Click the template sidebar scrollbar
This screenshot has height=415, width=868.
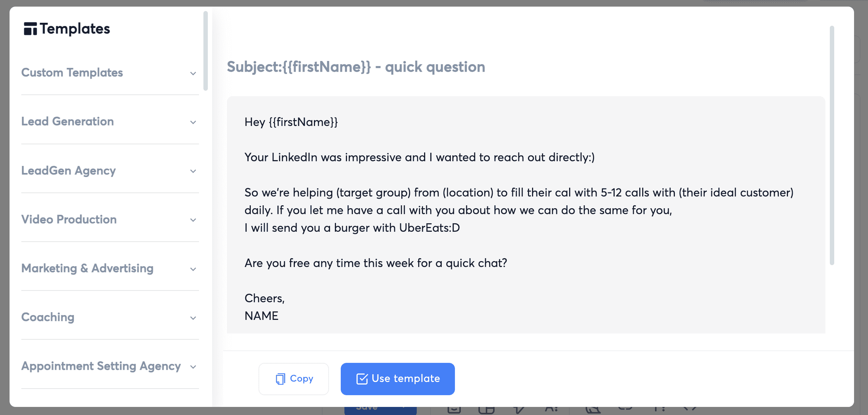(206, 51)
